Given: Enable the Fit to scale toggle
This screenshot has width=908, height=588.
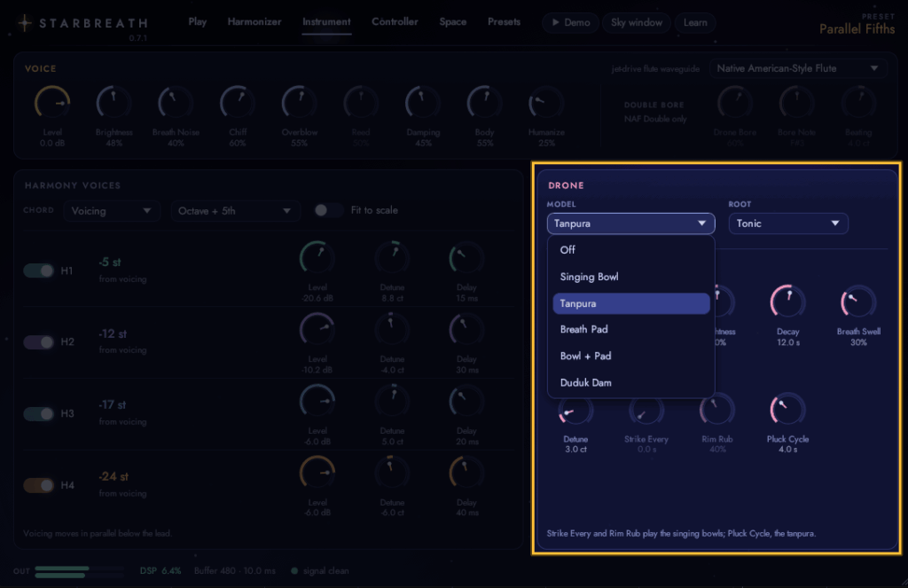Looking at the screenshot, I should click(328, 210).
